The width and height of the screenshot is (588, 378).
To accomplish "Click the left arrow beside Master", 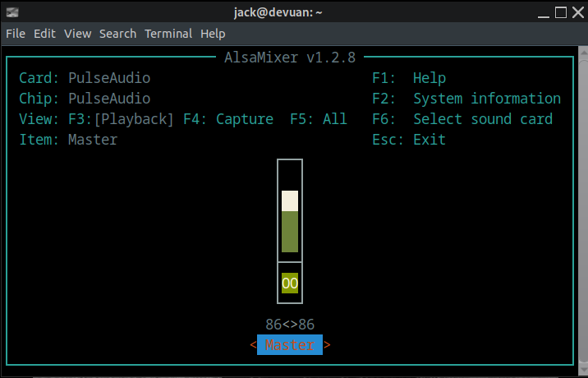I will point(253,345).
